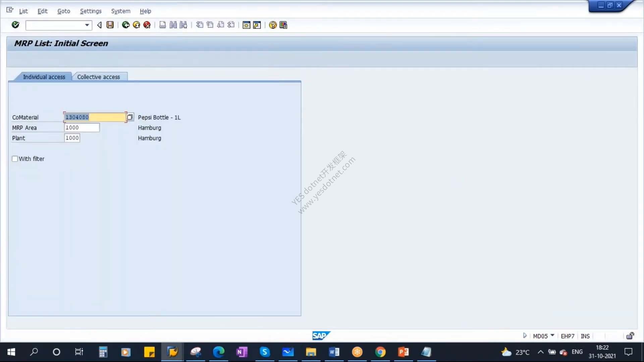The height and width of the screenshot is (362, 644).
Task: Open the notification center icon
Action: [x=628, y=352]
